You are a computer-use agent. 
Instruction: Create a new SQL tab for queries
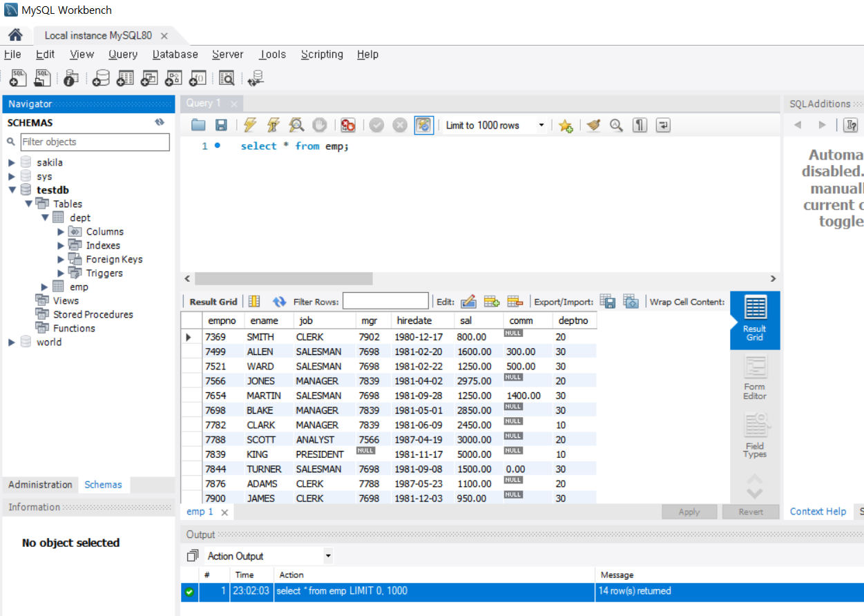click(19, 78)
